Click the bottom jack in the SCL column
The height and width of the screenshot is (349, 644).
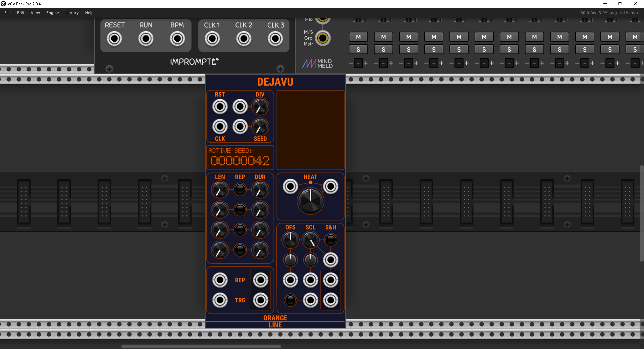(311, 300)
